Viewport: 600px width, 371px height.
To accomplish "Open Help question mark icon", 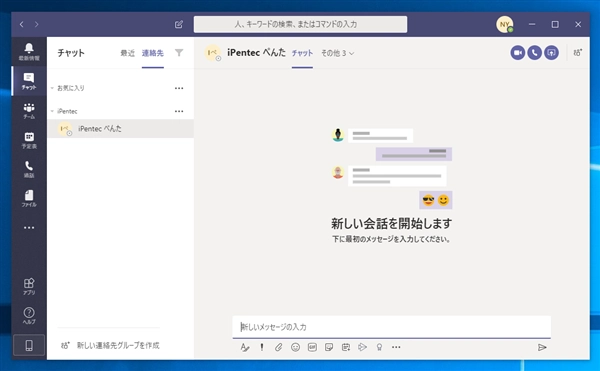I will coord(29,316).
